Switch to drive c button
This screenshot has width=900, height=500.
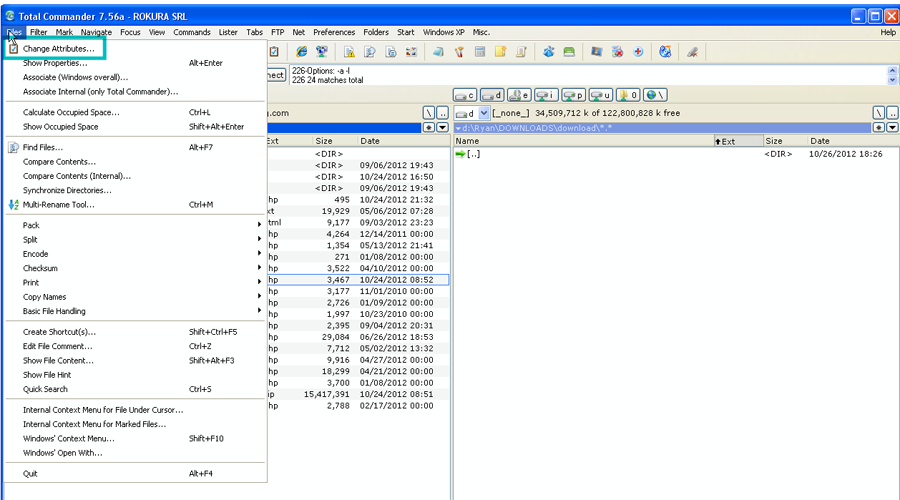(465, 95)
